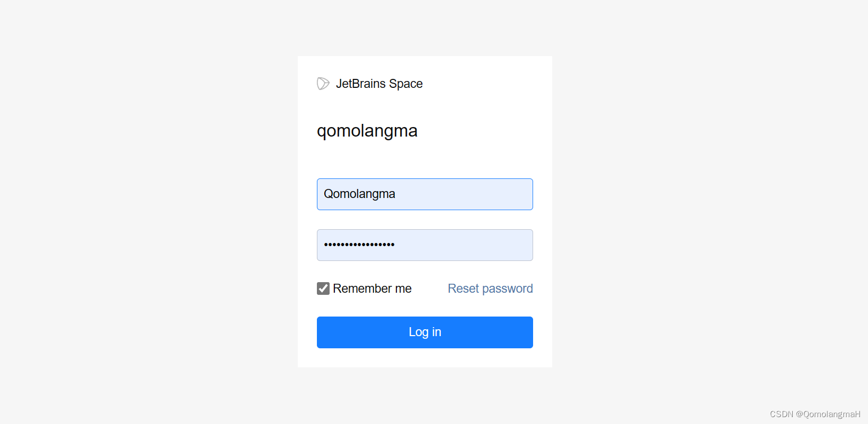Submit credentials via Log in
Screen dimensions: 868x424
tap(424, 332)
